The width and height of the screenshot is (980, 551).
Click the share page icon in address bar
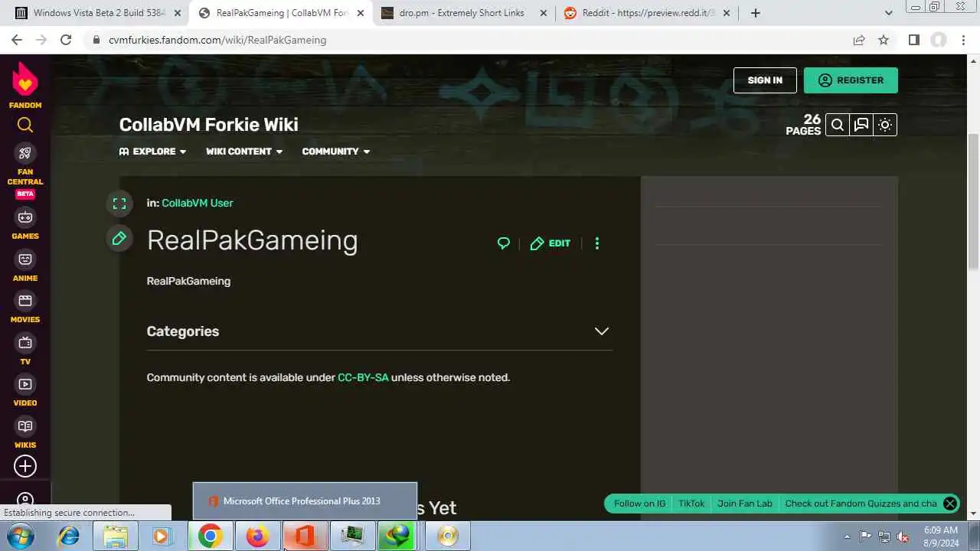click(859, 40)
